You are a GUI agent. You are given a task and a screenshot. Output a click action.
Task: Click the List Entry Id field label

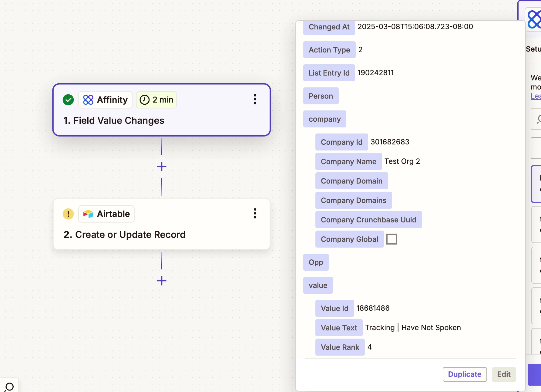point(329,73)
